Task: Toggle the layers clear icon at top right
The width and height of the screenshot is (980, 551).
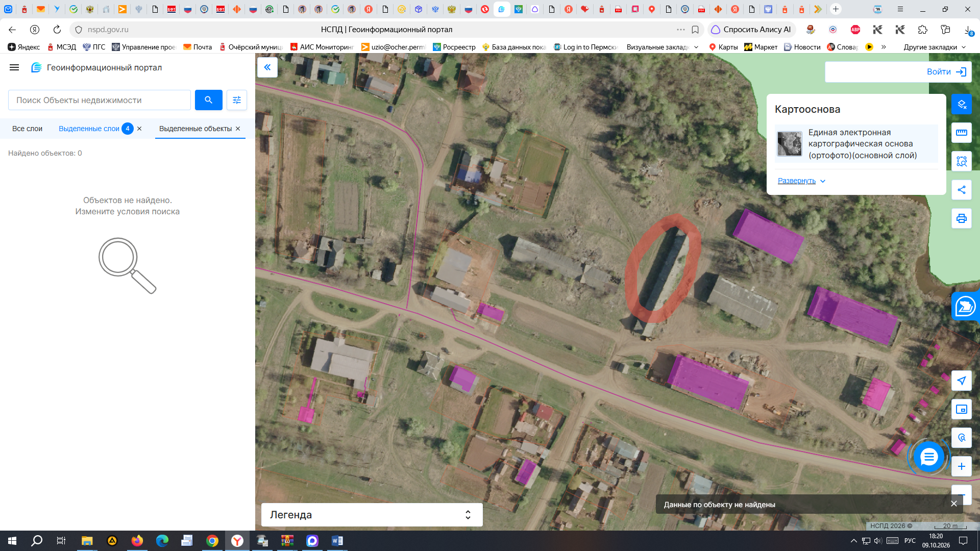Action: click(x=962, y=104)
